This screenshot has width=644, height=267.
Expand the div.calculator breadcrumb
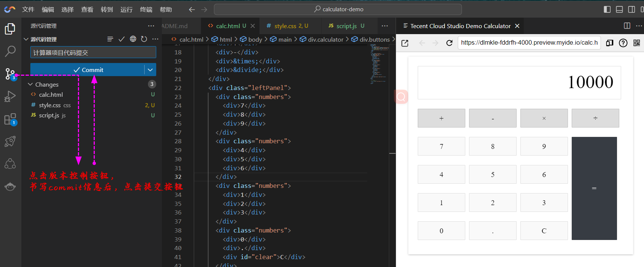click(321, 39)
